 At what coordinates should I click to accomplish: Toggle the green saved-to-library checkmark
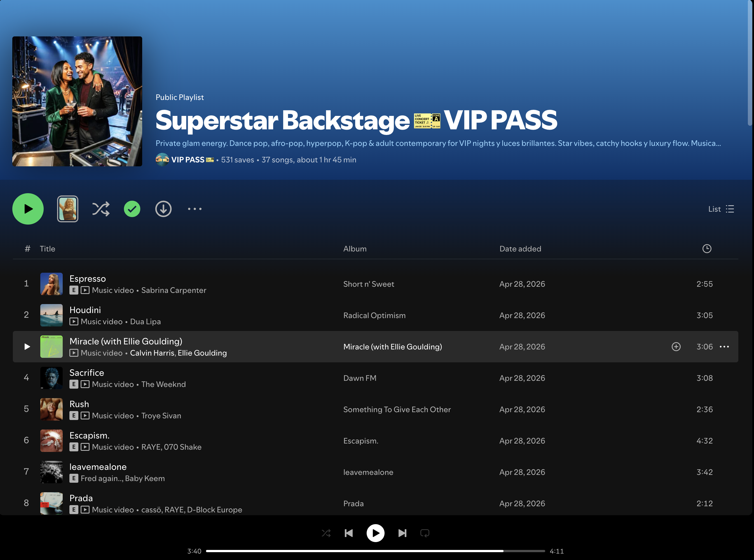[132, 209]
